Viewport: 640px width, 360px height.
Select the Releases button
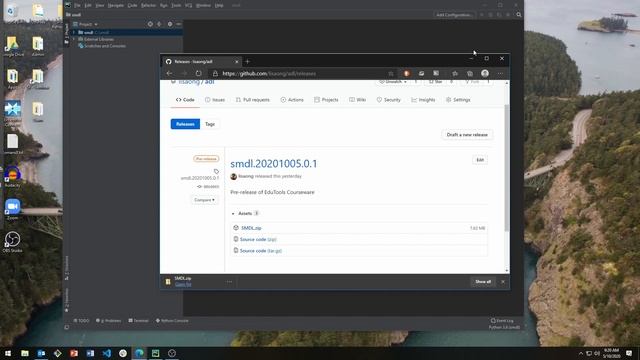tap(185, 124)
